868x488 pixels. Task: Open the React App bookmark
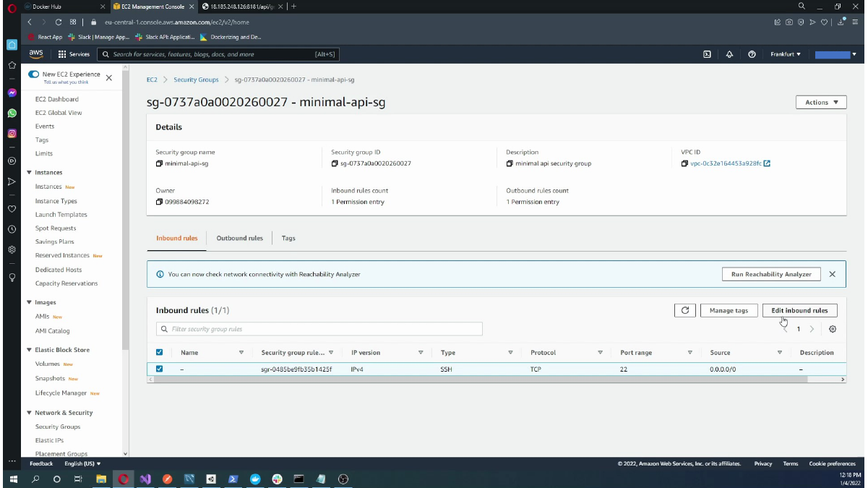[x=45, y=37]
